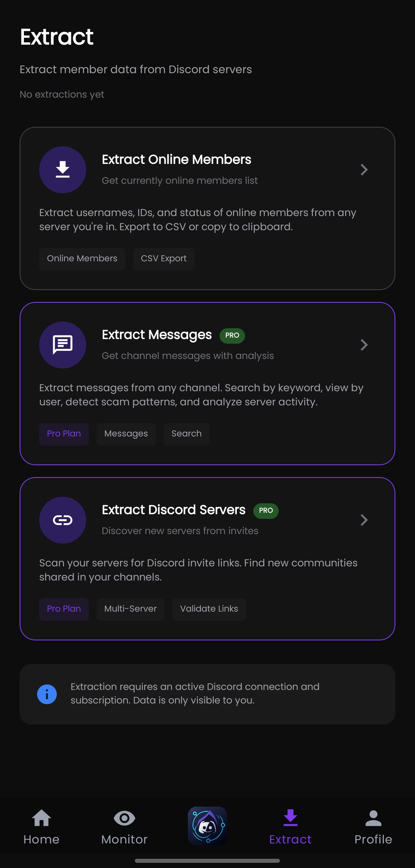Viewport: 415px width, 868px height.
Task: Tap the PRO badge on Extract Discord Servers
Action: (266, 511)
